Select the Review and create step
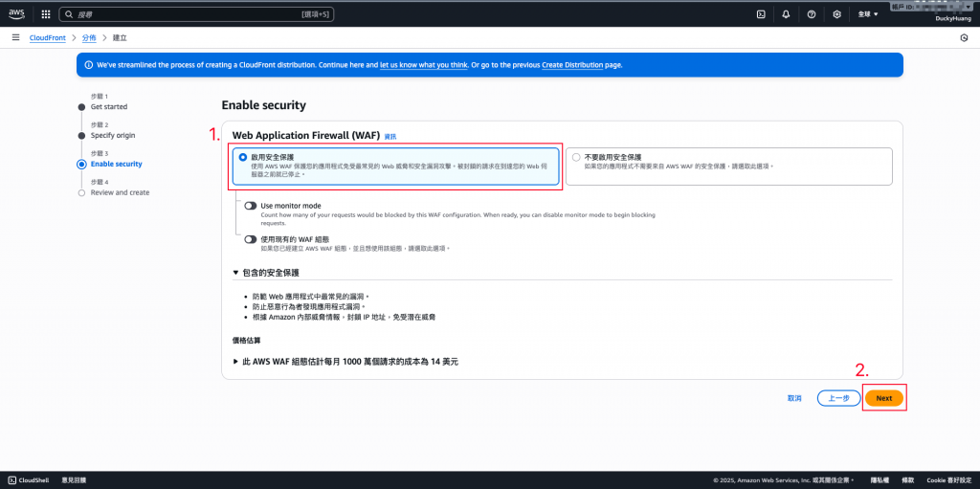 120,192
